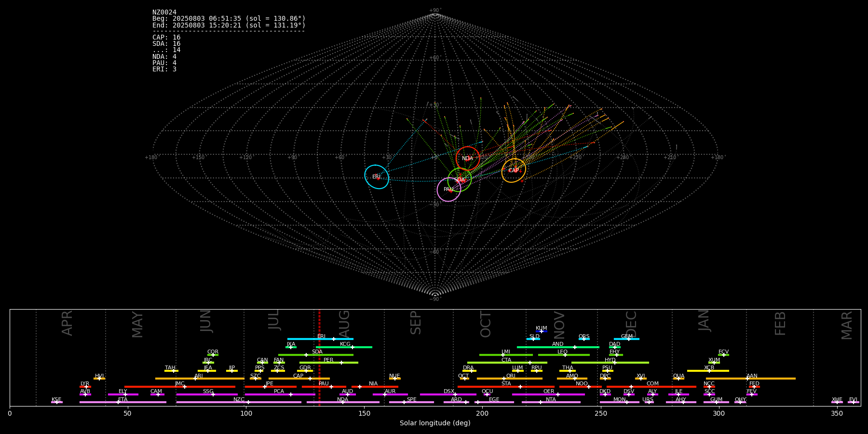Select the URS shower bar in timeline
The width and height of the screenshot is (868, 434).
[649, 402]
